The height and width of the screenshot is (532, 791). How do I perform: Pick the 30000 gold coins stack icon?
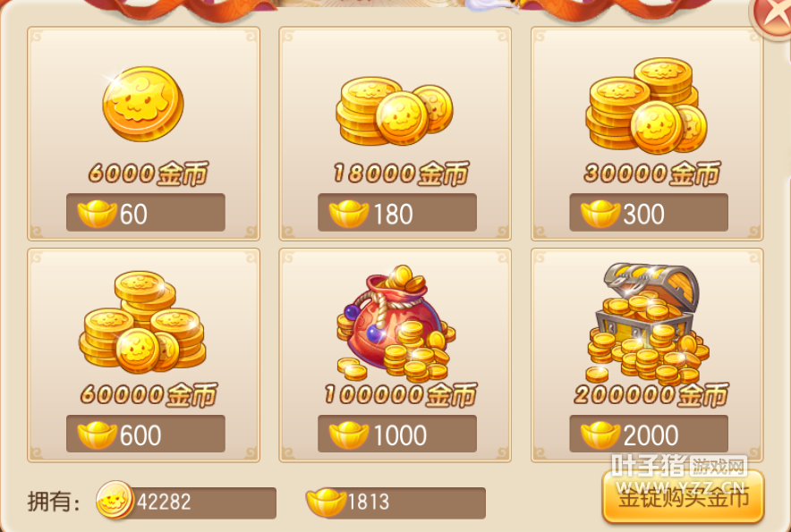point(646,106)
